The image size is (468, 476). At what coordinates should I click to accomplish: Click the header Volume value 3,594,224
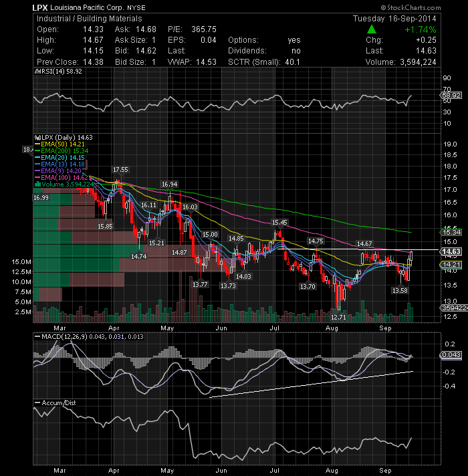(x=418, y=62)
